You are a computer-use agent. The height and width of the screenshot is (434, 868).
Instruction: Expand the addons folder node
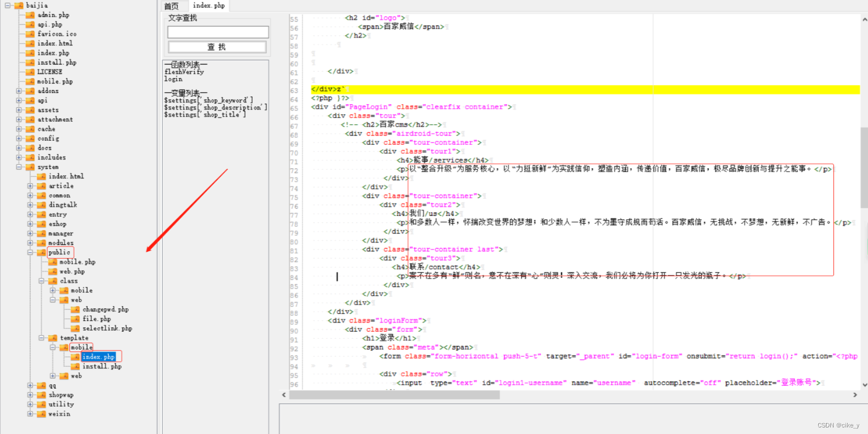coord(19,91)
